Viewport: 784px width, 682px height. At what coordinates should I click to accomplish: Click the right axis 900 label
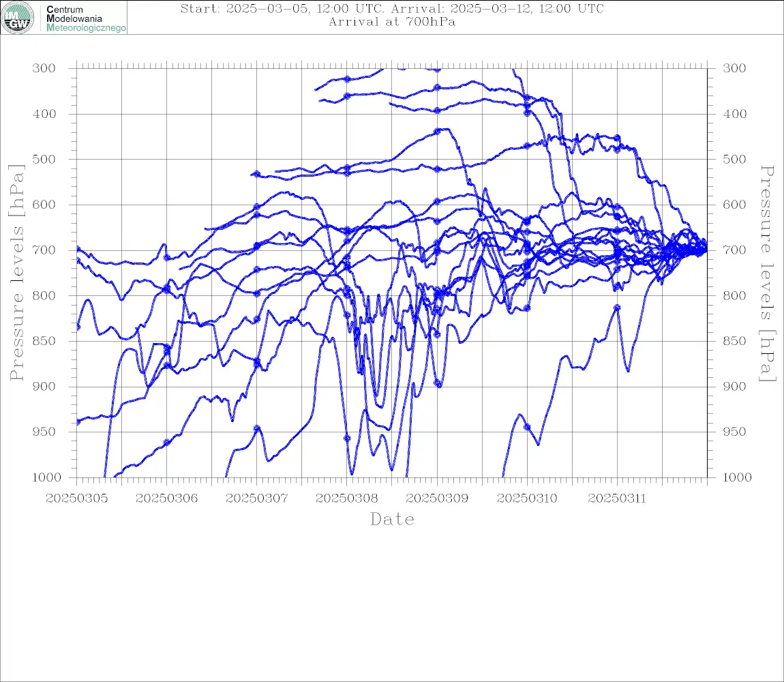click(x=734, y=387)
